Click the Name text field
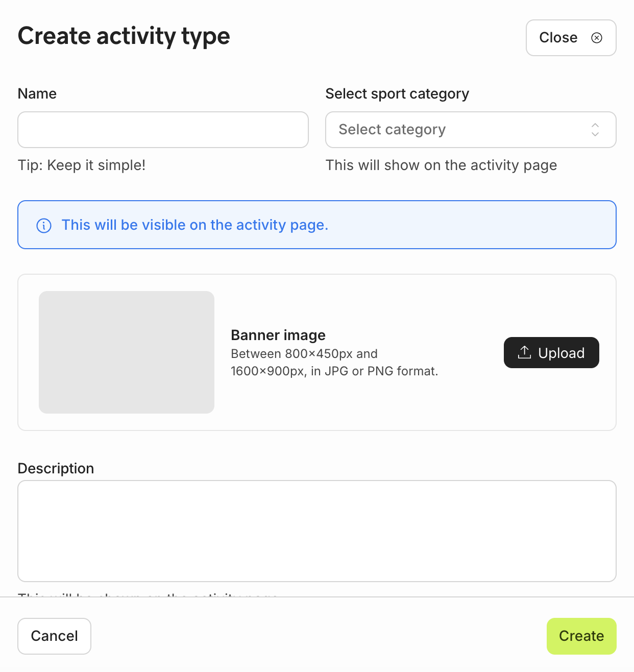Image resolution: width=634 pixels, height=672 pixels. pos(163,130)
